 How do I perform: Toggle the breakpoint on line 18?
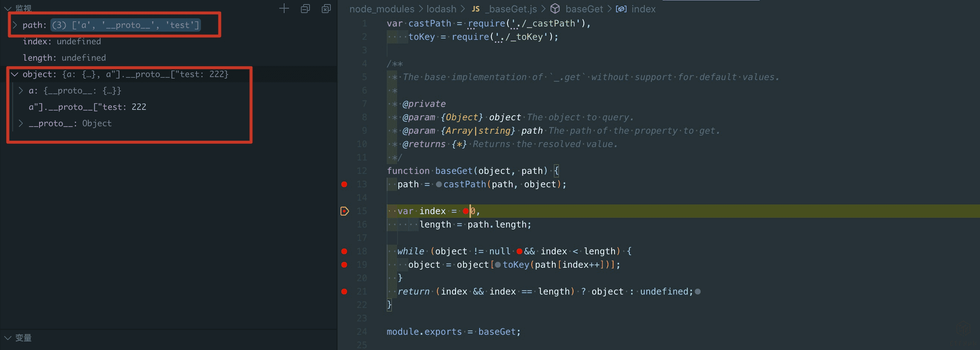(344, 251)
